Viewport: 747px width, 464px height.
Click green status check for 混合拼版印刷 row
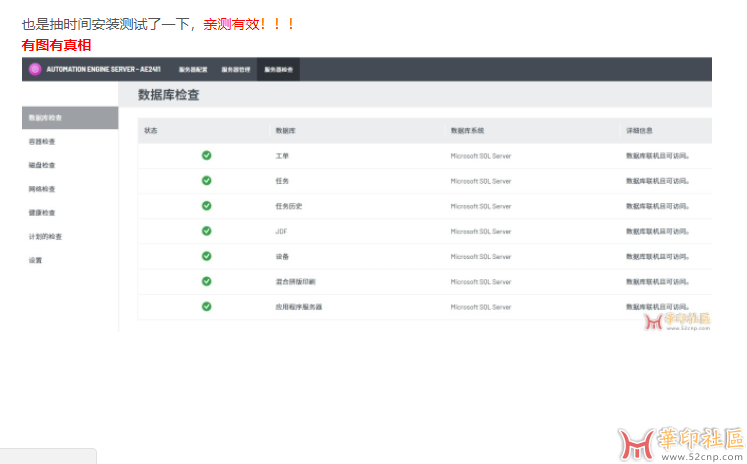pos(206,282)
